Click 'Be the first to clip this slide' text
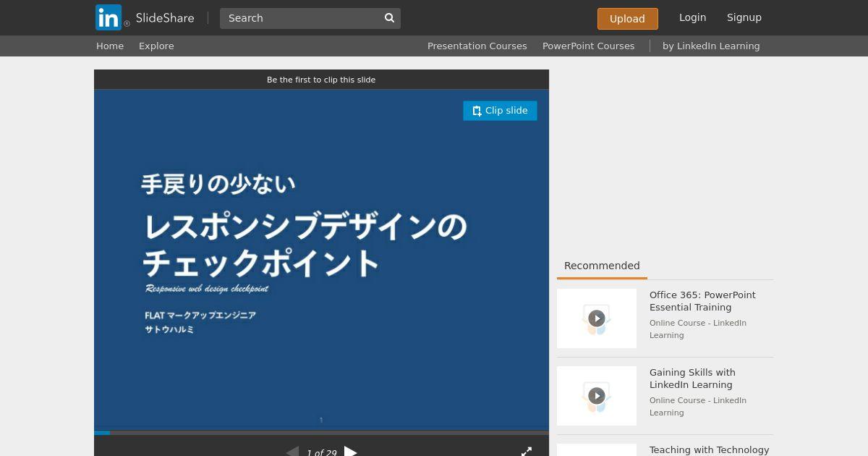 pyautogui.click(x=321, y=80)
